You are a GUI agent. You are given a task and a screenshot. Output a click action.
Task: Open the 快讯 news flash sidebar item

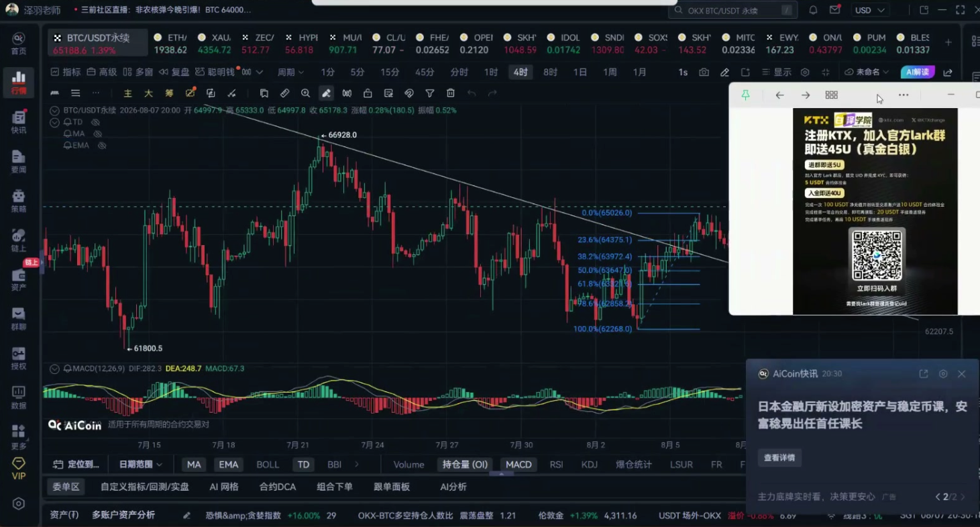[x=19, y=123]
